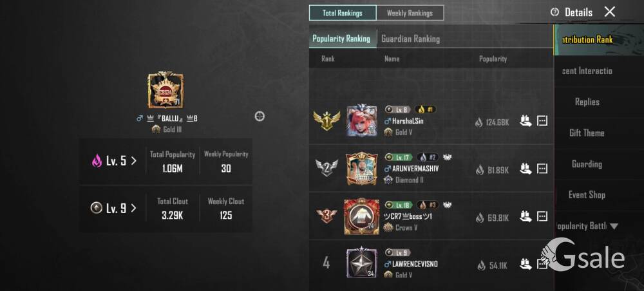Open message icon in CR7 boss row

pos(542,216)
